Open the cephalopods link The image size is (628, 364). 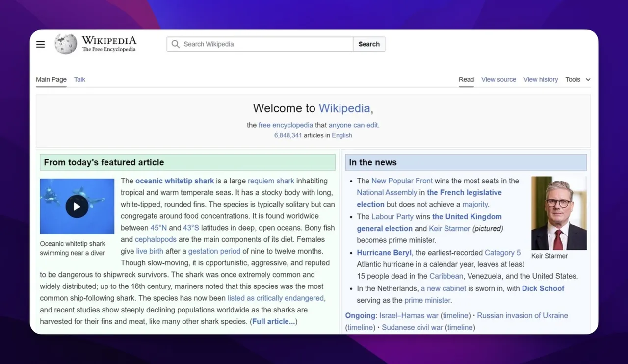(x=156, y=239)
